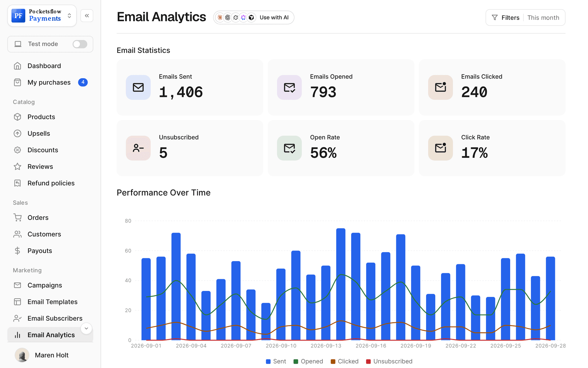Click the Emails Opened card icon

point(289,87)
